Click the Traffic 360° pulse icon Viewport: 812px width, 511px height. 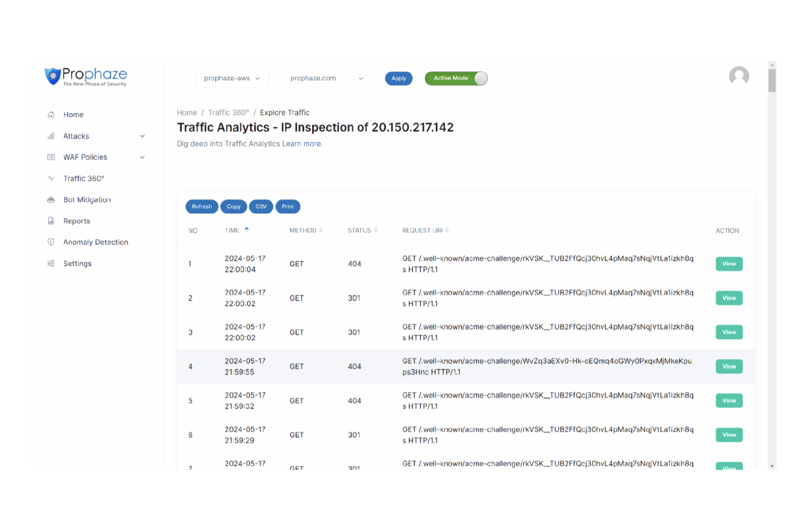point(51,179)
